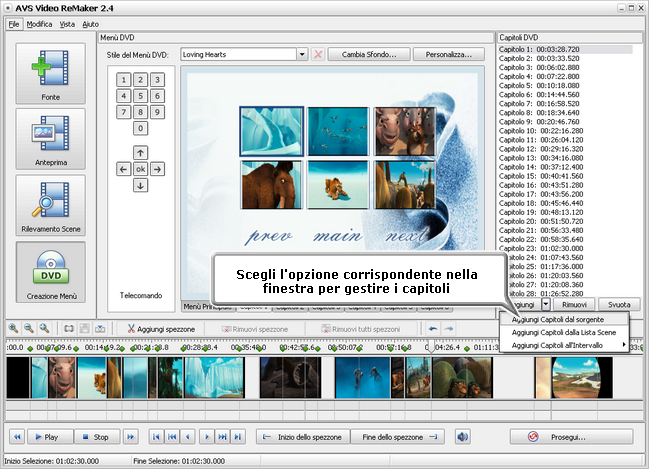The image size is (650, 470).
Task: Select the saber-tooth tiger menu thumbnail
Action: point(338,185)
